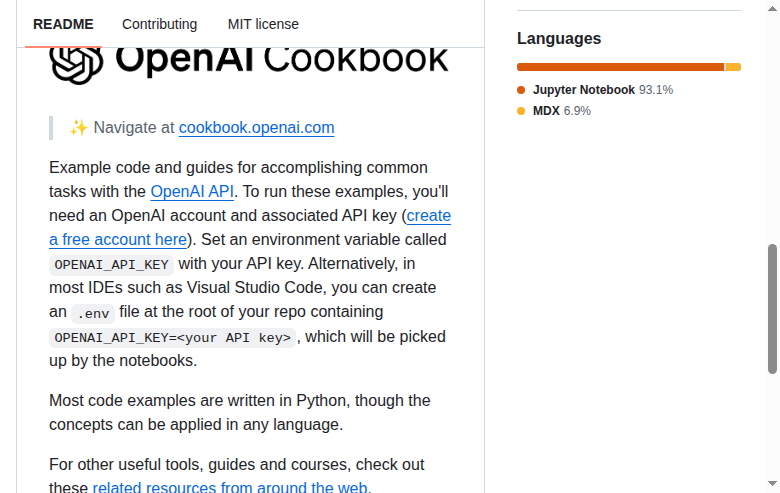Viewport: 780px width, 493px height.
Task: Click the .env inline code text
Action: pos(93,314)
